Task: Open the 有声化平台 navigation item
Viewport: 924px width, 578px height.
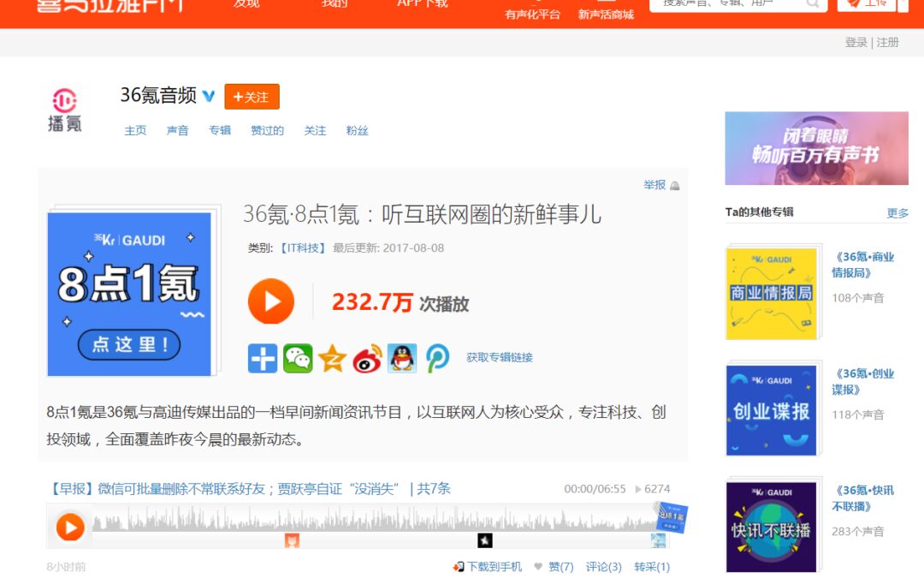Action: (532, 13)
